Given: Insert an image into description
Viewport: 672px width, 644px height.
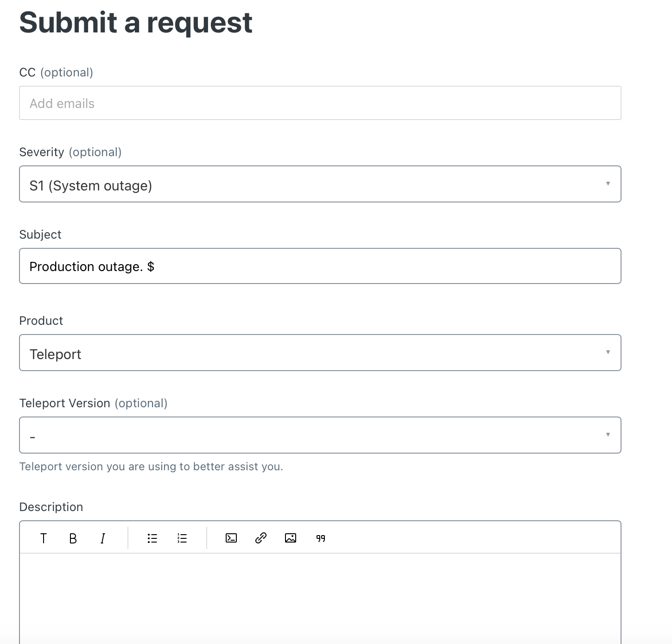Looking at the screenshot, I should coord(291,538).
